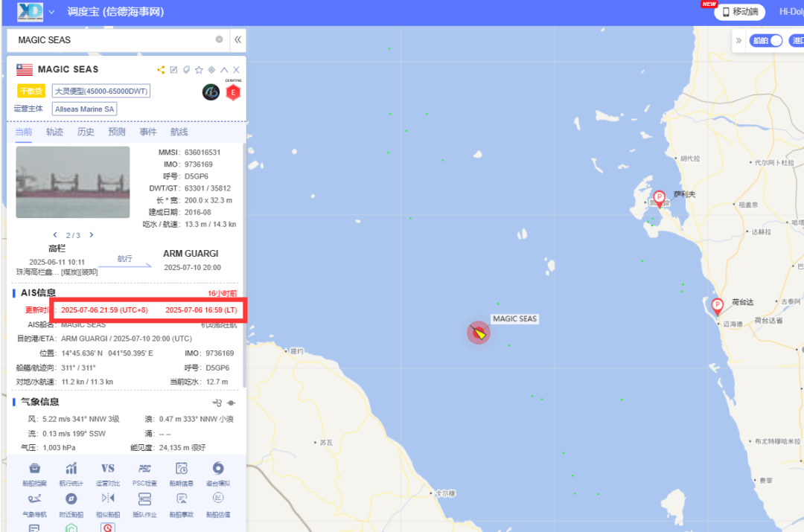Share the MAGIC SEAS vessel card
804x532 pixels.
pos(161,70)
